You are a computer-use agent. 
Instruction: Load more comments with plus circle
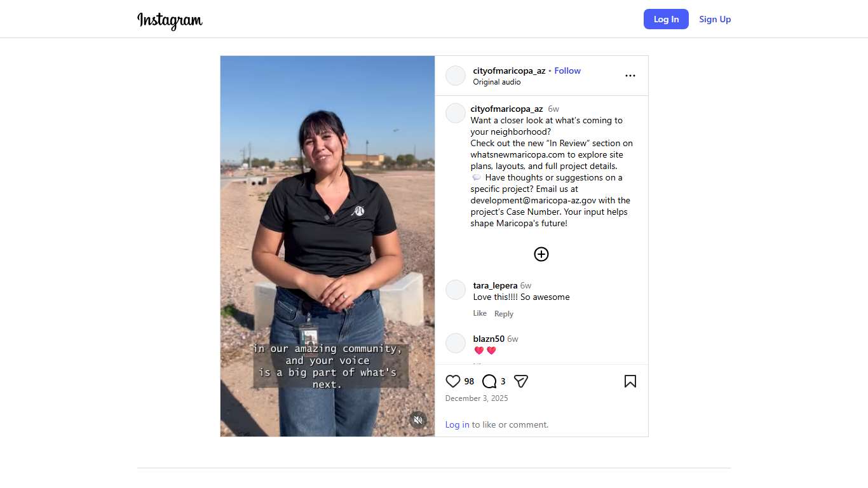[541, 254]
